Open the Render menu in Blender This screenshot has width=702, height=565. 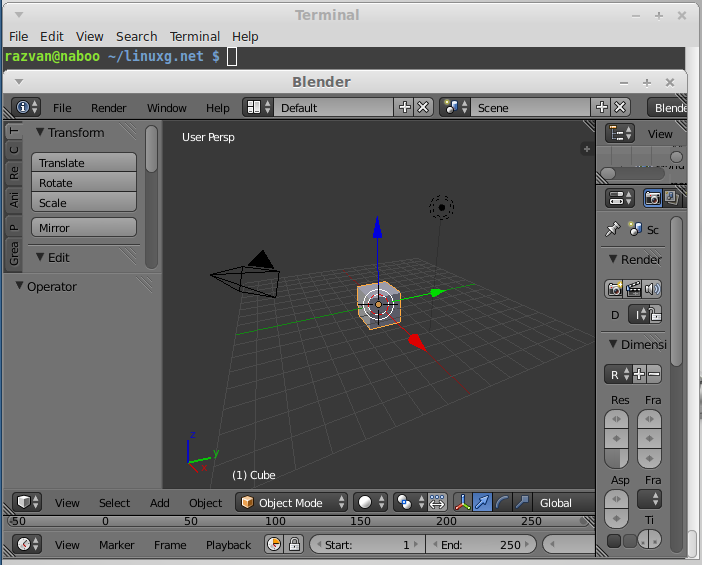(x=109, y=107)
